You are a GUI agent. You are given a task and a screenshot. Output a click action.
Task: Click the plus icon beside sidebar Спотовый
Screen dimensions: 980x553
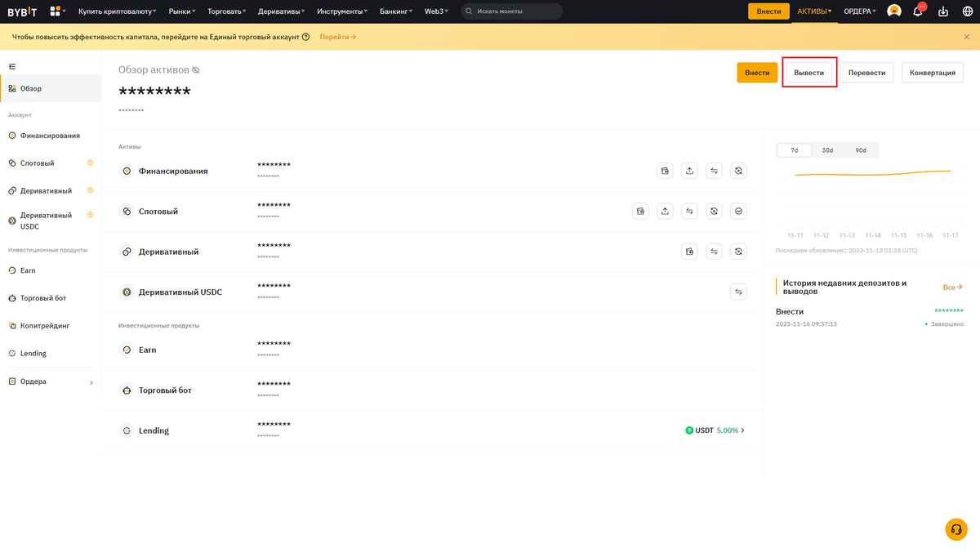(x=91, y=163)
